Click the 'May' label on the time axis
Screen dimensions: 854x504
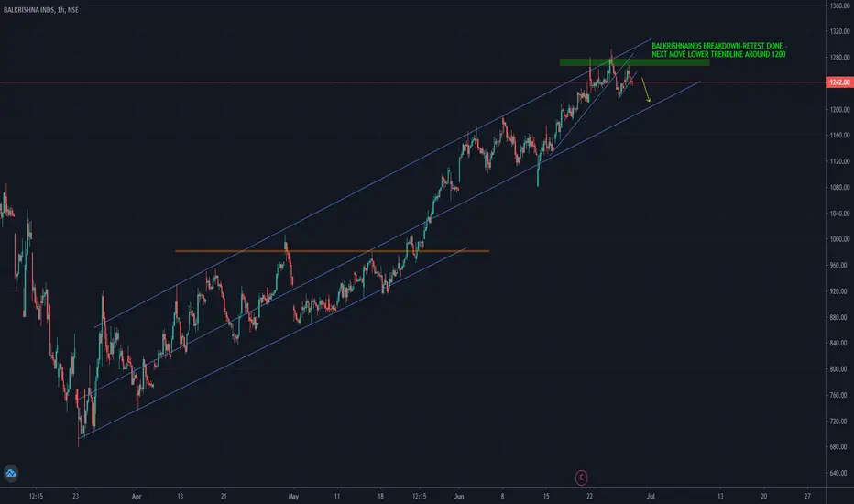click(293, 497)
